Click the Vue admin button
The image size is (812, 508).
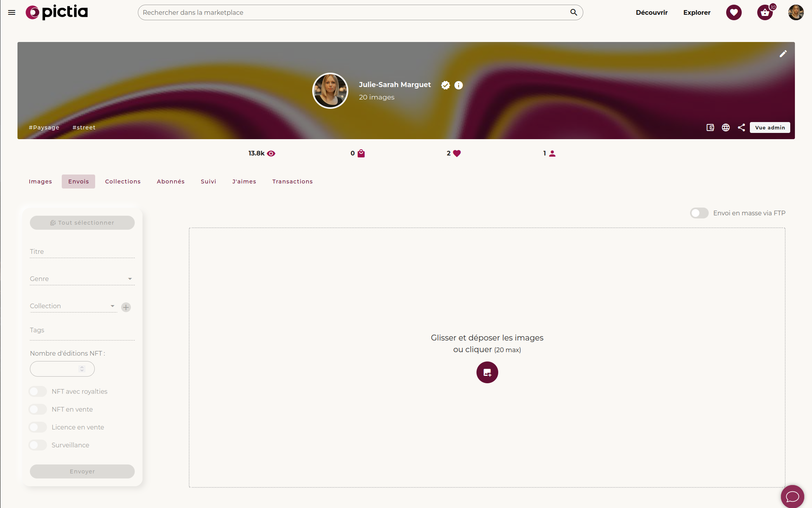(770, 127)
